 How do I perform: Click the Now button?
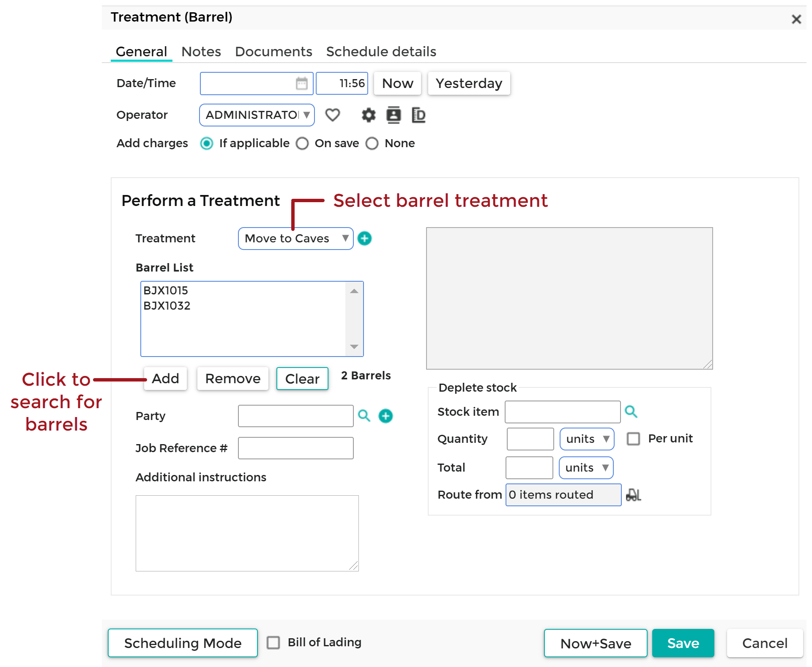(x=398, y=83)
